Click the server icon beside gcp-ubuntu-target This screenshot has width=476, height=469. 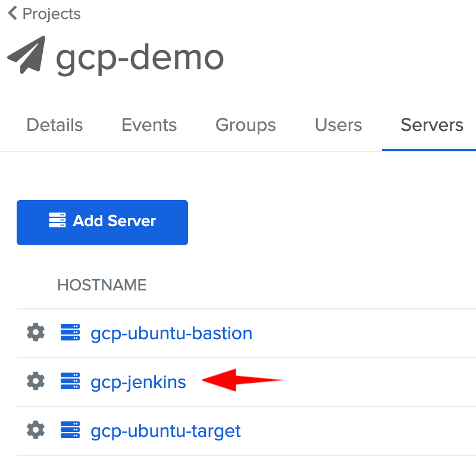pyautogui.click(x=70, y=430)
